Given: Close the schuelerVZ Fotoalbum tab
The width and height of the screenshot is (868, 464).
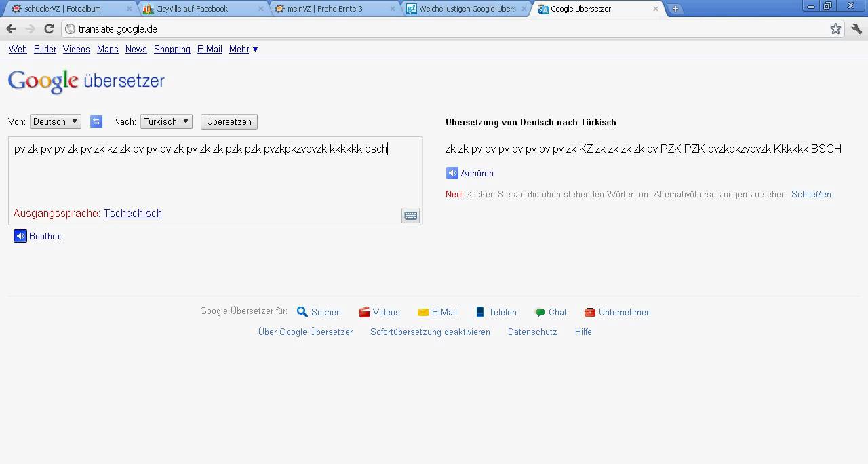Looking at the screenshot, I should (x=129, y=9).
